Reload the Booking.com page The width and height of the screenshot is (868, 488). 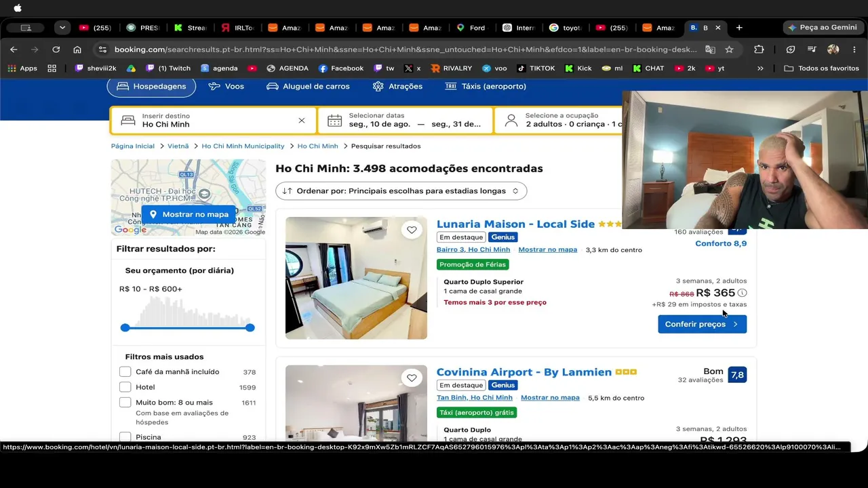tap(56, 49)
